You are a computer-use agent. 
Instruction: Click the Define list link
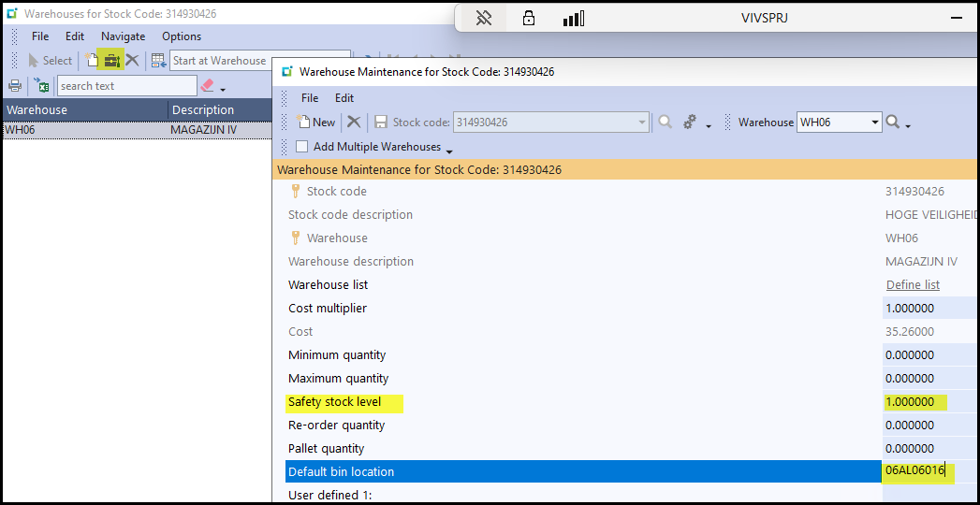click(913, 285)
